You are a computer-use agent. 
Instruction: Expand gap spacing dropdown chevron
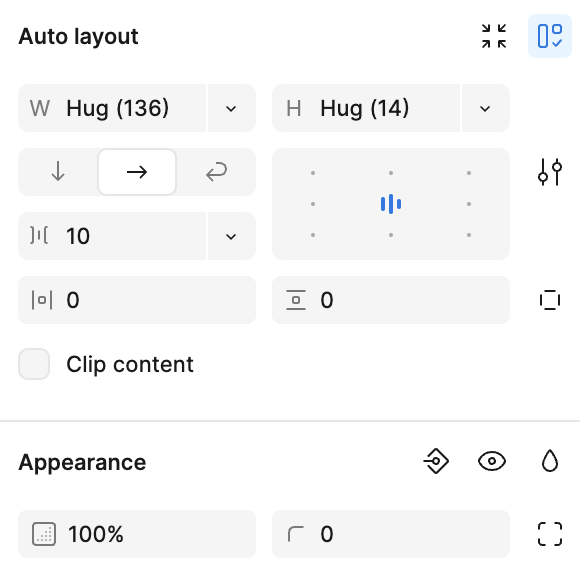(231, 236)
